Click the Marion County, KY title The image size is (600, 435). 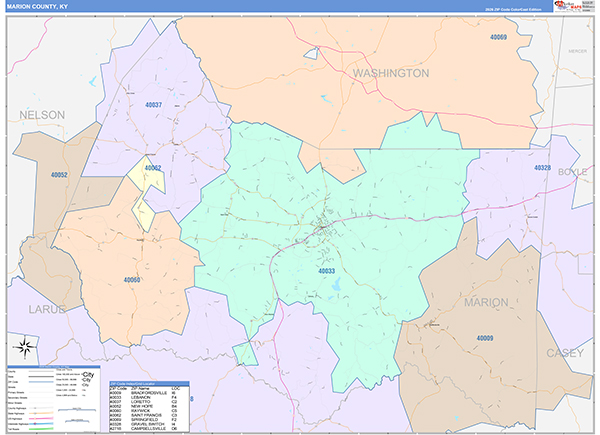[x=40, y=6]
